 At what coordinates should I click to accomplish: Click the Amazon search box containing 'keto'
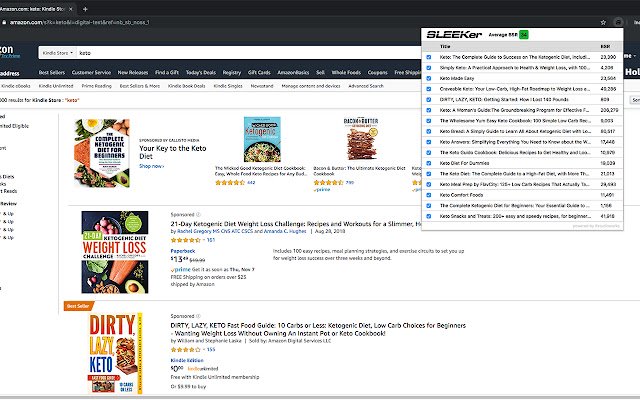click(x=249, y=53)
